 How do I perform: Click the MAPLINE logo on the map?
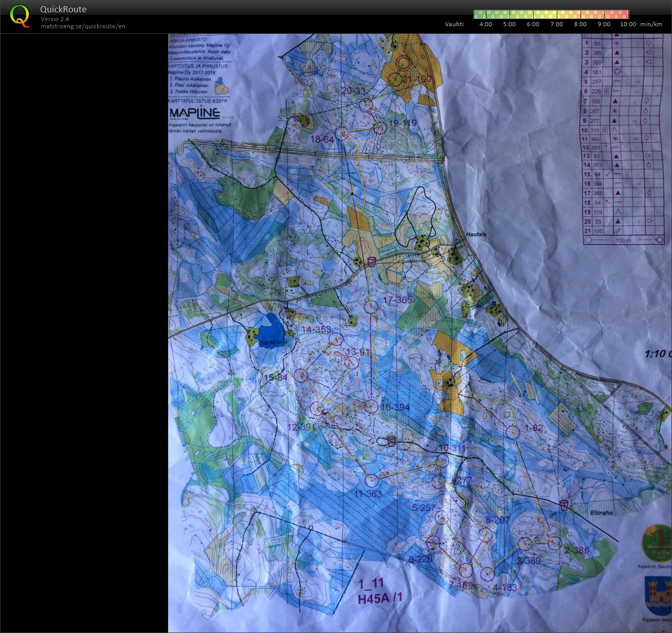[x=195, y=113]
